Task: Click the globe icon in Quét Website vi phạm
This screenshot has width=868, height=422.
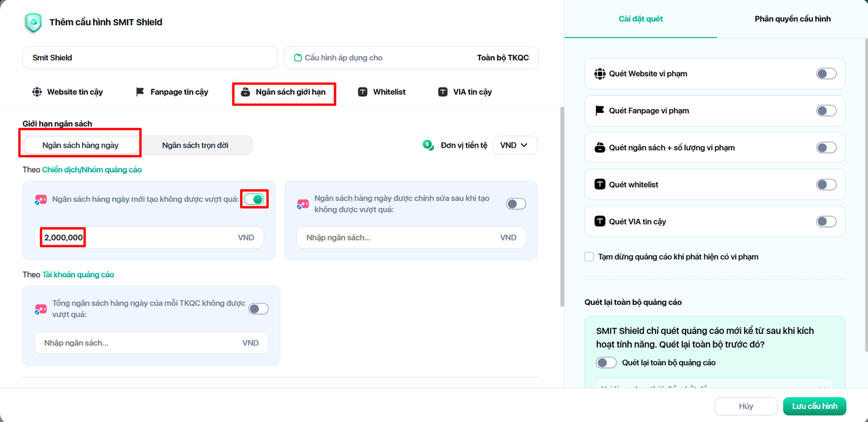Action: pyautogui.click(x=599, y=74)
